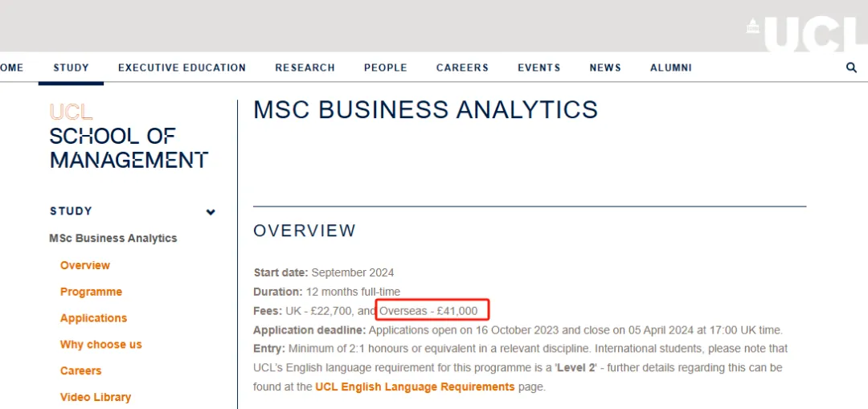868x409 pixels.
Task: Go to the Research menu item
Action: 305,67
